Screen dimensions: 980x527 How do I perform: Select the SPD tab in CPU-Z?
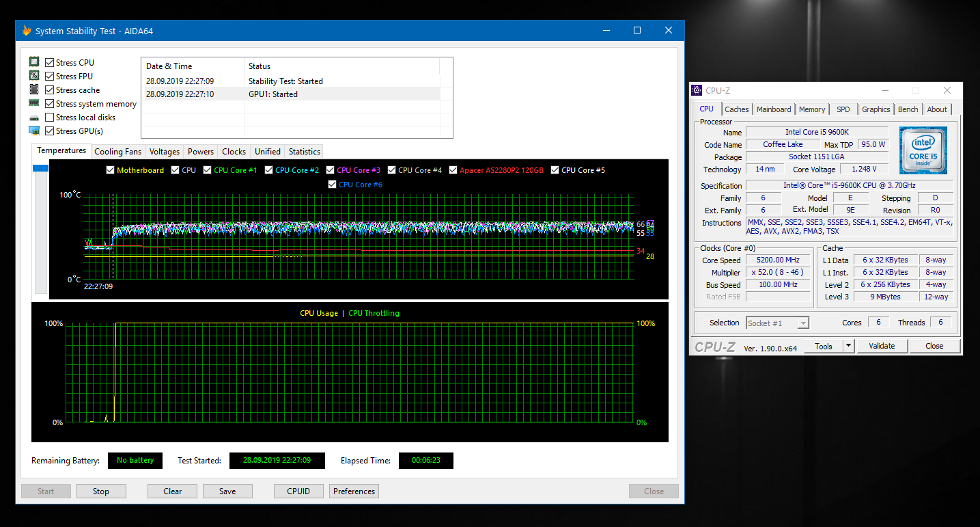point(843,109)
